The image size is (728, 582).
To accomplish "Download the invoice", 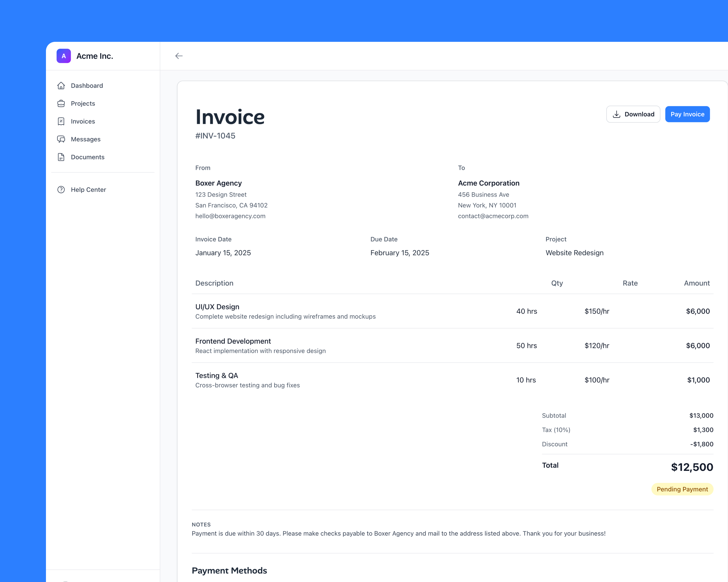I will (x=633, y=114).
